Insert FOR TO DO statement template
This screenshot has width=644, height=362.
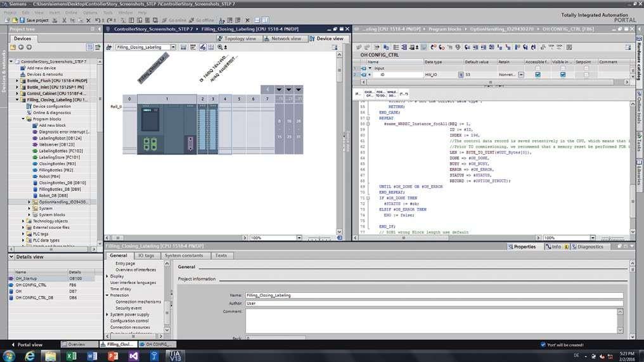click(x=380, y=94)
